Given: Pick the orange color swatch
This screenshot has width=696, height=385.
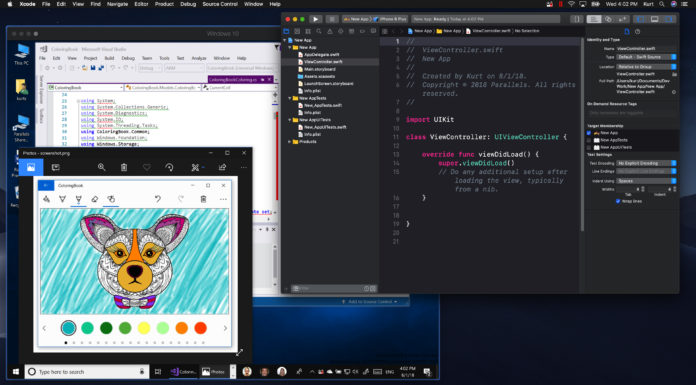Looking at the screenshot, I should (182, 328).
